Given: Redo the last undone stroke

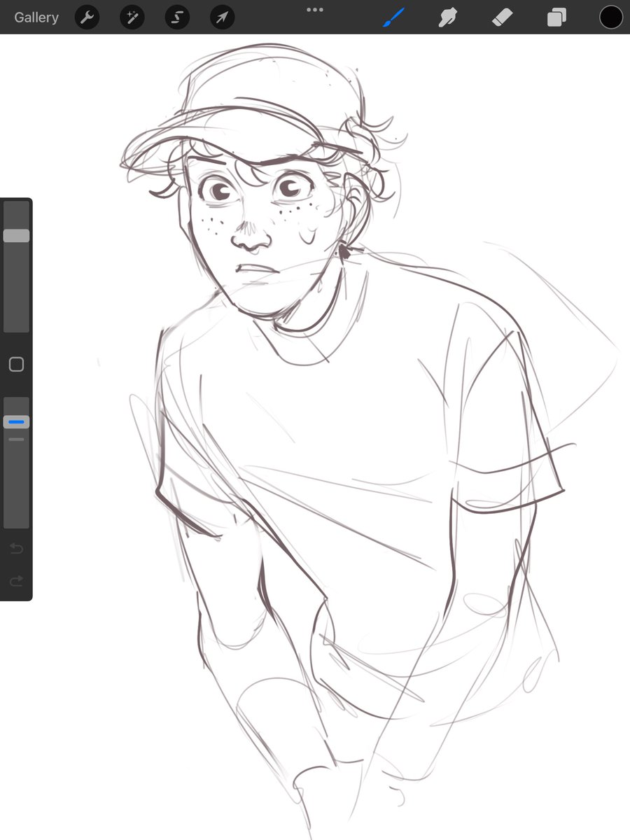Looking at the screenshot, I should [x=16, y=580].
